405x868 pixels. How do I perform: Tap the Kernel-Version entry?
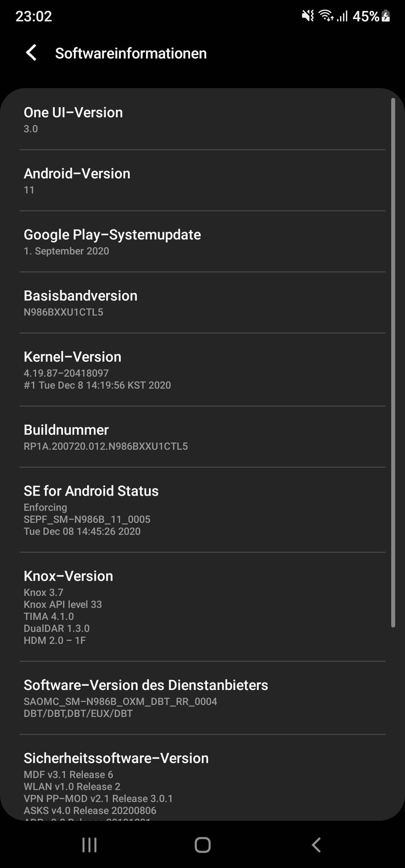click(x=202, y=370)
